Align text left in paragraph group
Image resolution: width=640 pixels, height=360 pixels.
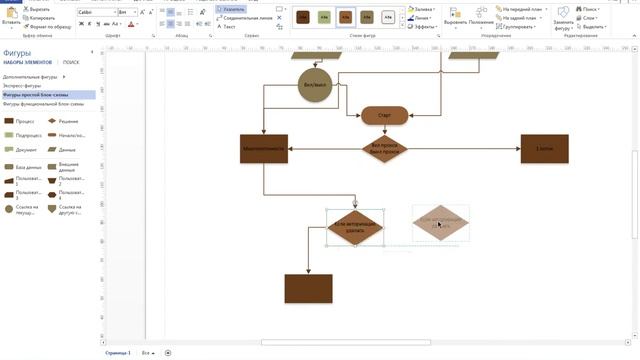click(162, 24)
